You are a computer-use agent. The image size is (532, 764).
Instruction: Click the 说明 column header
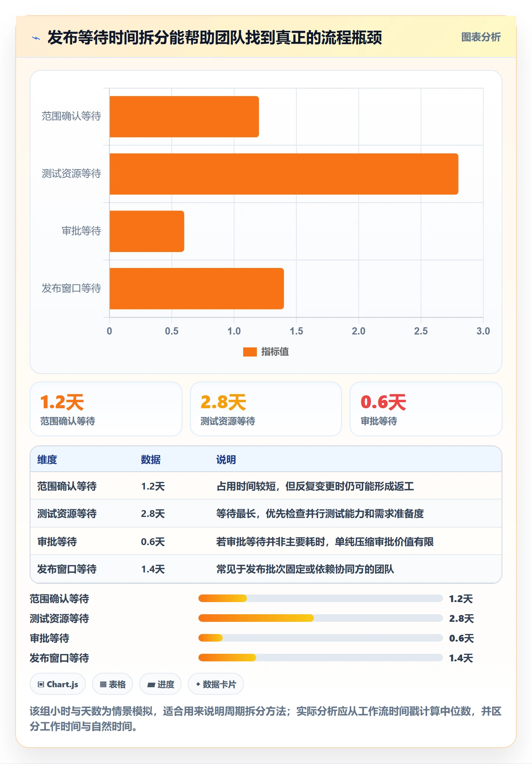pyautogui.click(x=226, y=460)
